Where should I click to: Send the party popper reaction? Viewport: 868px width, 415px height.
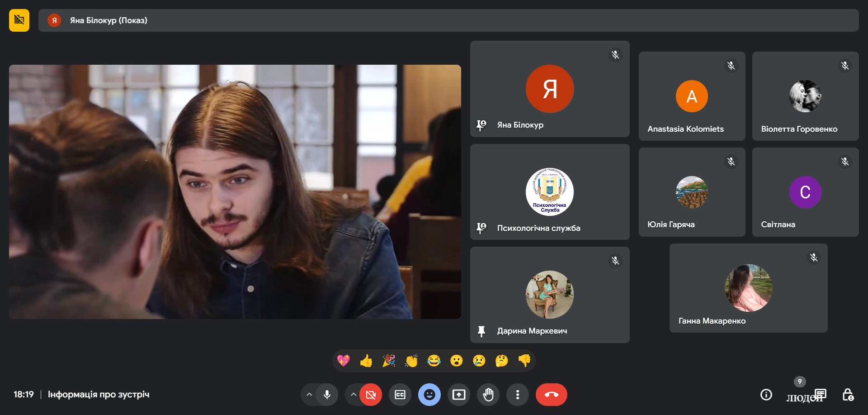click(x=389, y=361)
